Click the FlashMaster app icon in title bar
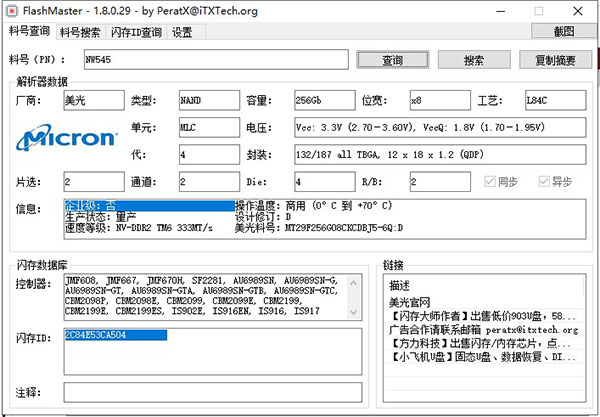600x417 pixels. pos(12,10)
